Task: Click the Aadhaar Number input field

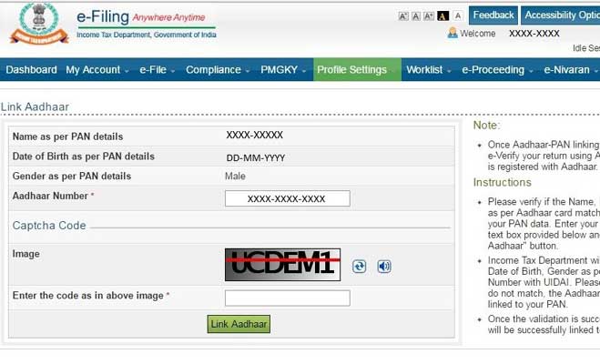Action: 287,198
